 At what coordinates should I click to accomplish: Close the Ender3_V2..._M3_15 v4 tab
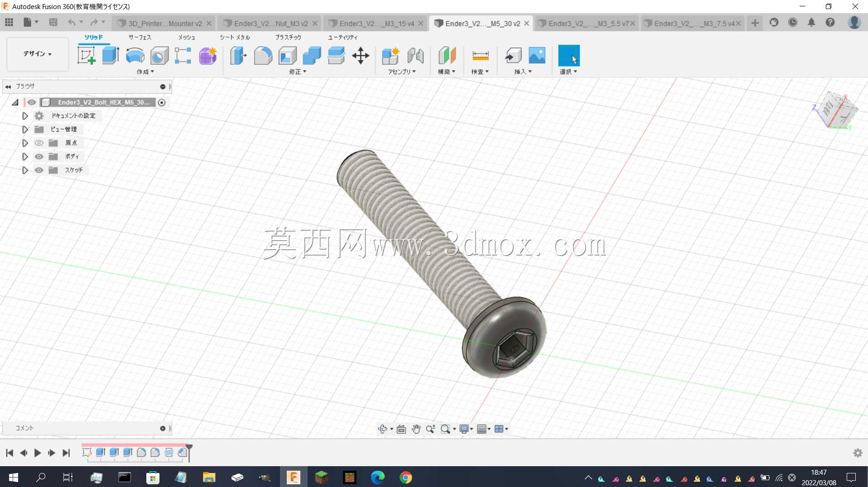[x=421, y=24]
